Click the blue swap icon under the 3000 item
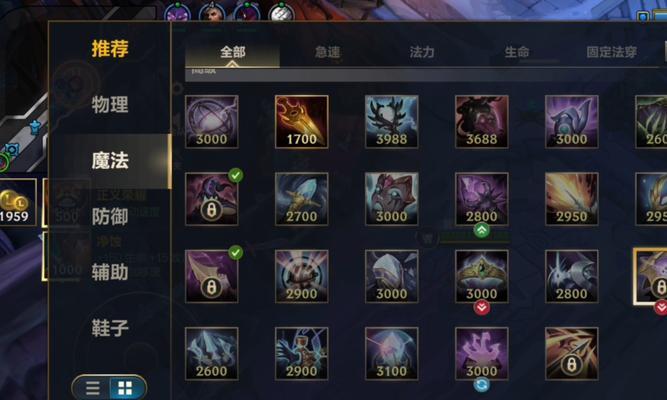This screenshot has width=667, height=400. [482, 385]
